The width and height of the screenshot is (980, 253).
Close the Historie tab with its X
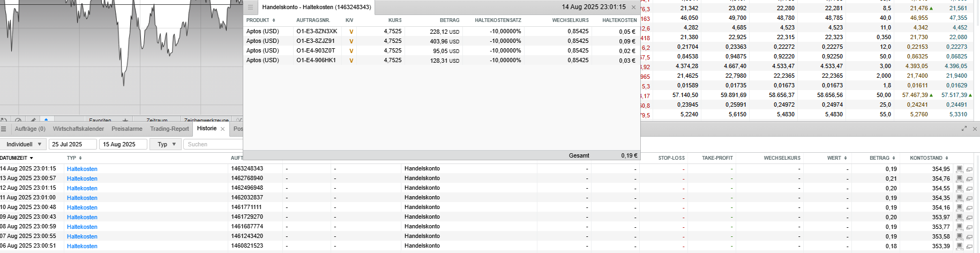tap(223, 129)
